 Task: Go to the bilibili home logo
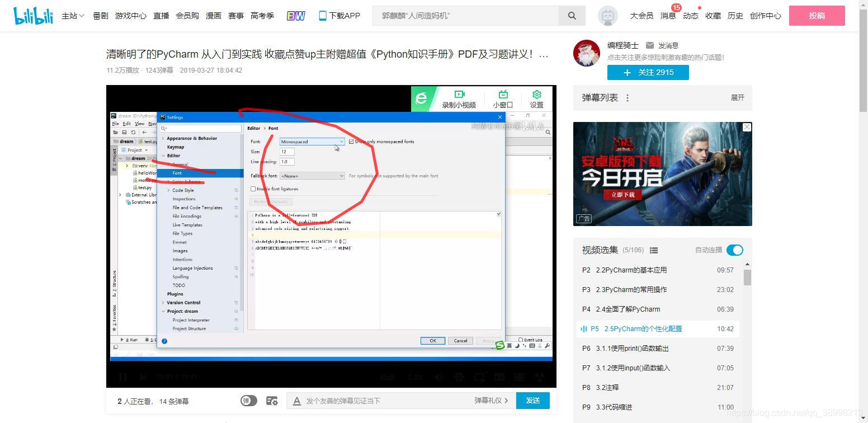coord(32,16)
